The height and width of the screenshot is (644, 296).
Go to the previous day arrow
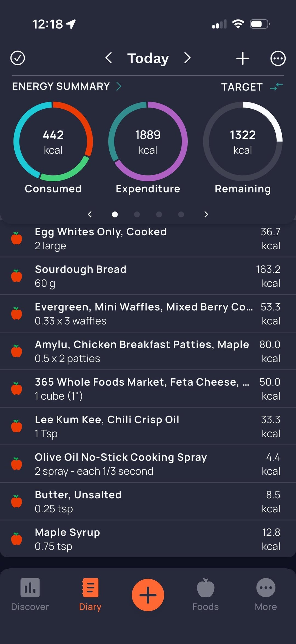click(x=109, y=58)
